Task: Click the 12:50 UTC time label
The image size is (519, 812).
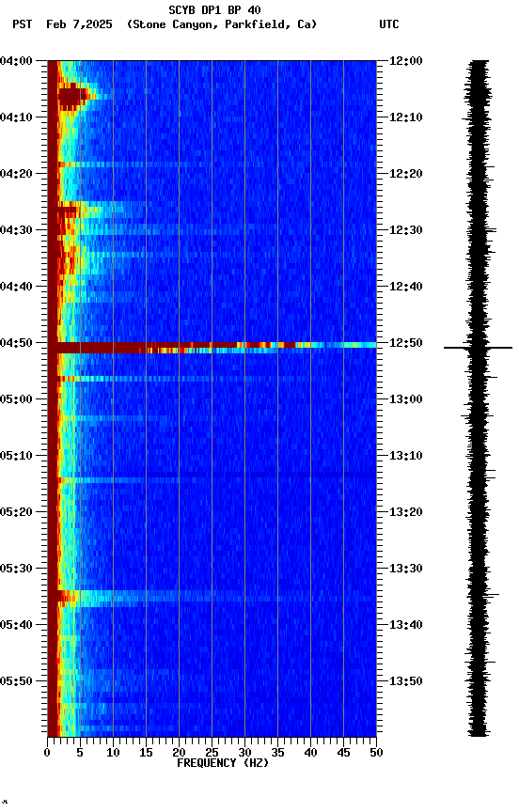Action: point(406,343)
